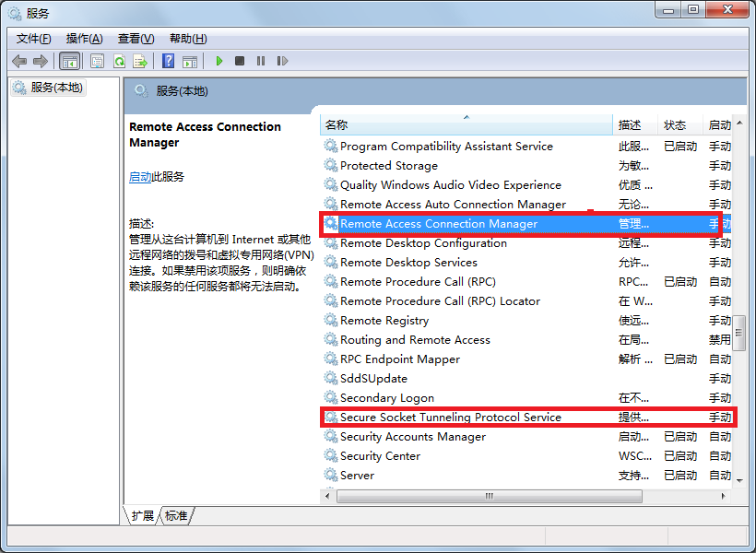The image size is (756, 553).
Task: Click WSC... description of Security Center
Action: pos(635,455)
